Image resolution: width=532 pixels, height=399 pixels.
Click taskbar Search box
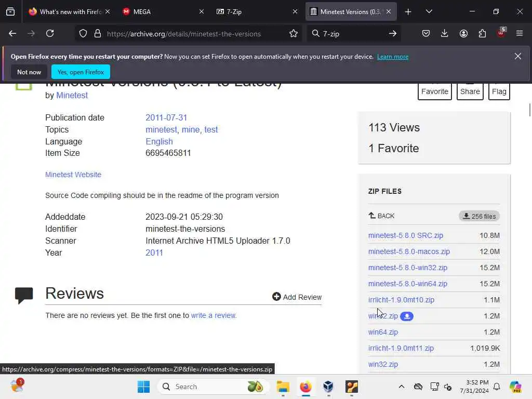(x=213, y=387)
